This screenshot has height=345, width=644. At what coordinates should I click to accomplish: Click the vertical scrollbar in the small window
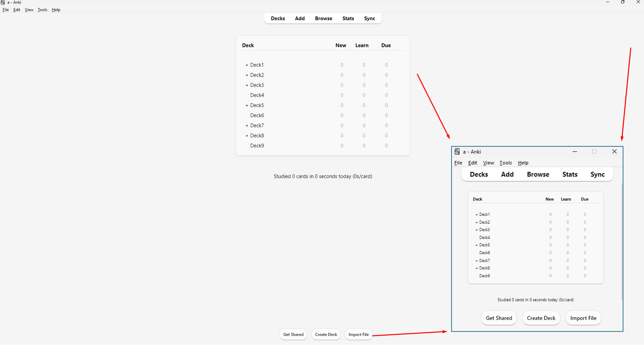click(x=622, y=241)
